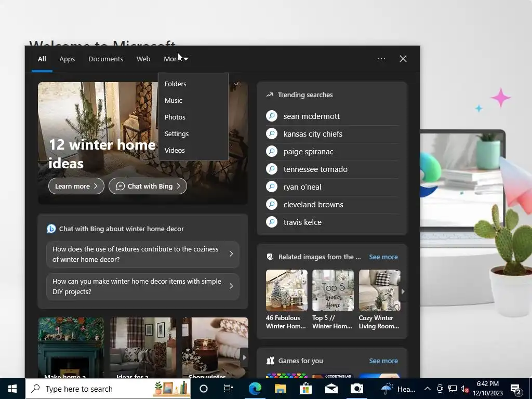
Task: Choose Folders from More menu
Action: click(193, 84)
